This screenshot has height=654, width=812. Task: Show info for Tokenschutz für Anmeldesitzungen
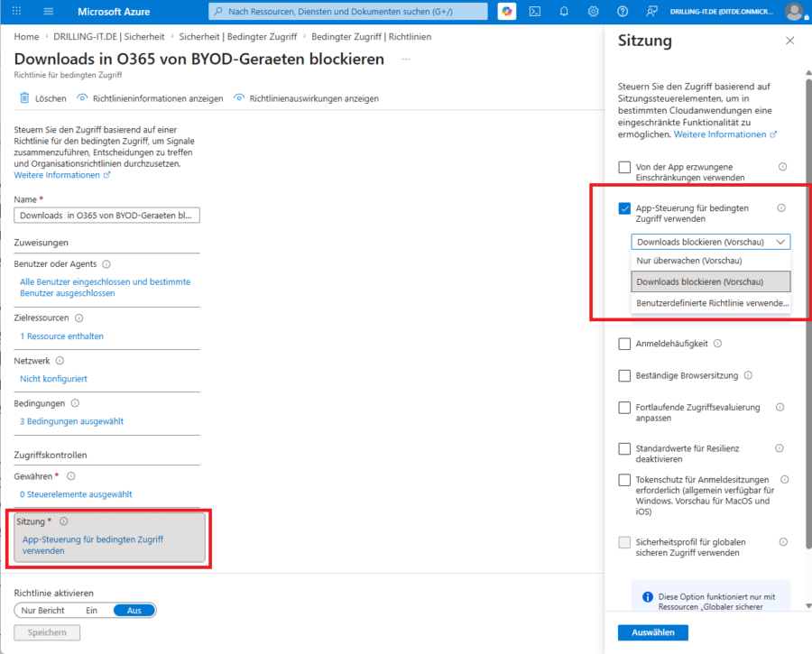click(x=785, y=480)
